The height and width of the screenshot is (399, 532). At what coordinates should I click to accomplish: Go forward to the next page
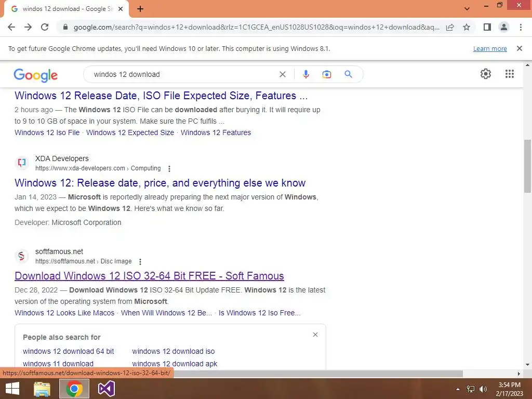click(x=28, y=27)
